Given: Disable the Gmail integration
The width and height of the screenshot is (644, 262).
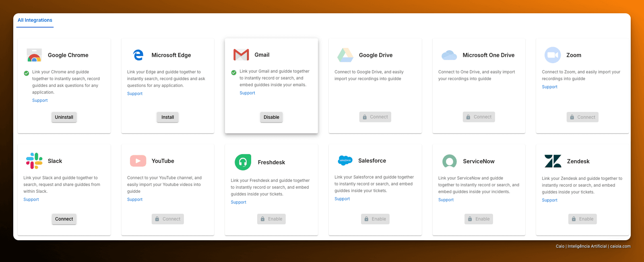Looking at the screenshot, I should click(x=271, y=117).
